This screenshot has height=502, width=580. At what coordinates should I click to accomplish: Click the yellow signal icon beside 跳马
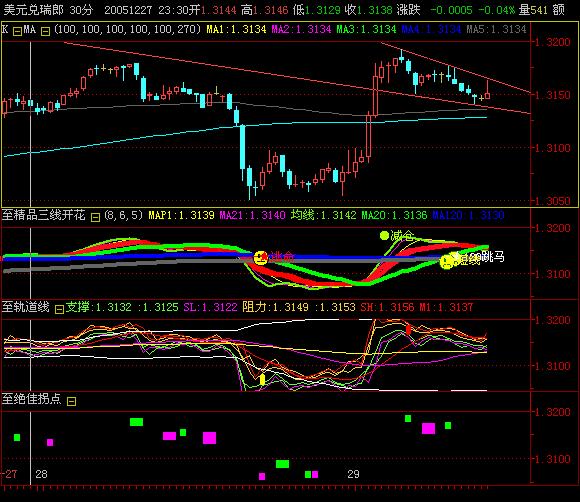(447, 261)
